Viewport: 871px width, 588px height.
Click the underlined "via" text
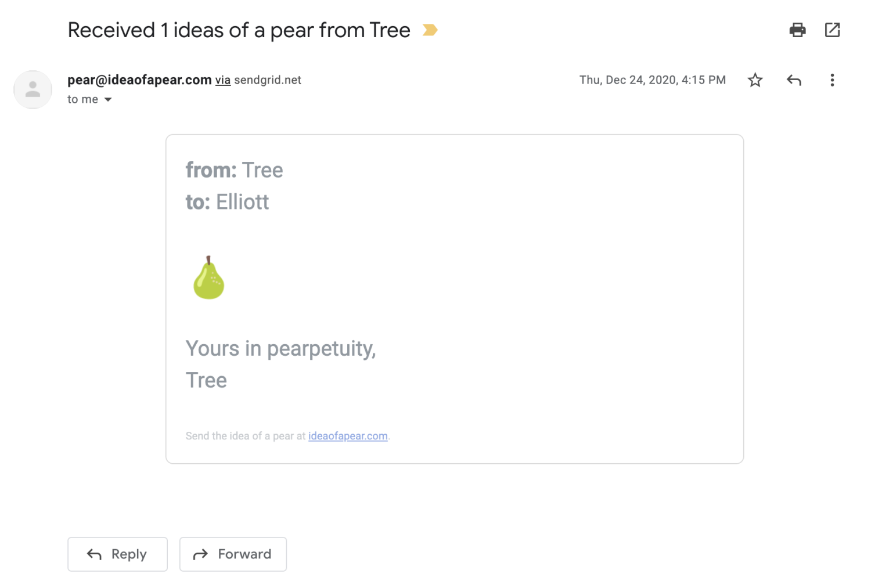pyautogui.click(x=223, y=80)
